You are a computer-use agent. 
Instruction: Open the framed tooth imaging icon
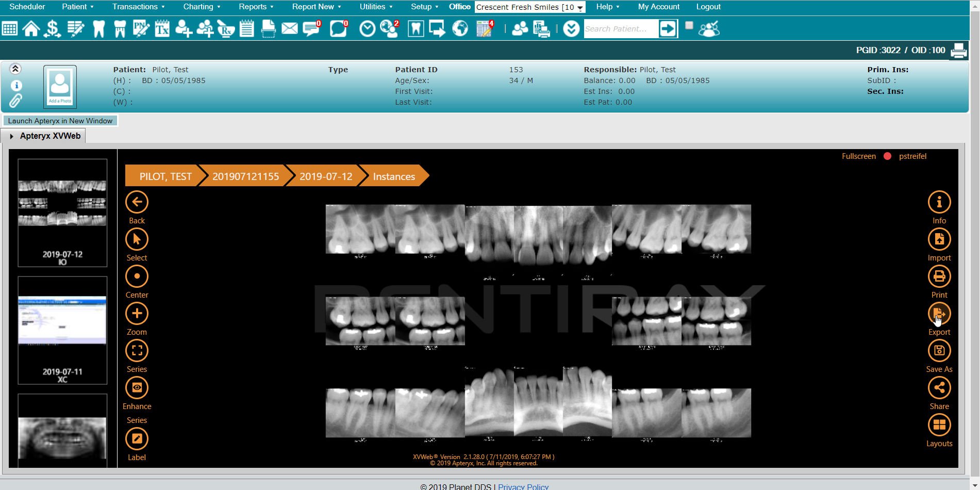click(x=416, y=28)
